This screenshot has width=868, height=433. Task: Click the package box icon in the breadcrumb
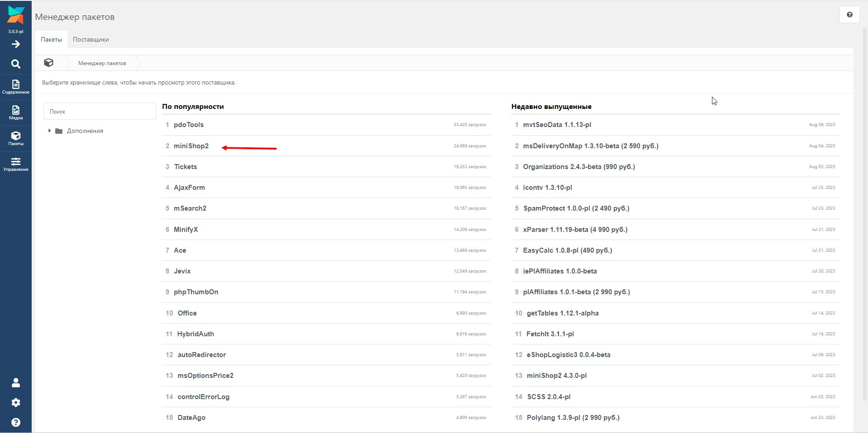point(49,63)
